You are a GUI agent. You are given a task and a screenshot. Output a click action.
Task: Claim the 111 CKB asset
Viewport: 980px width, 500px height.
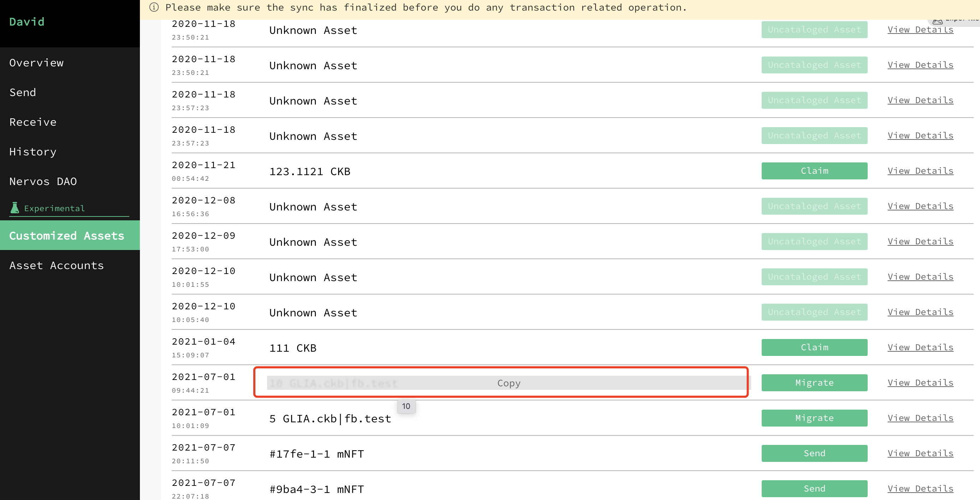(814, 347)
